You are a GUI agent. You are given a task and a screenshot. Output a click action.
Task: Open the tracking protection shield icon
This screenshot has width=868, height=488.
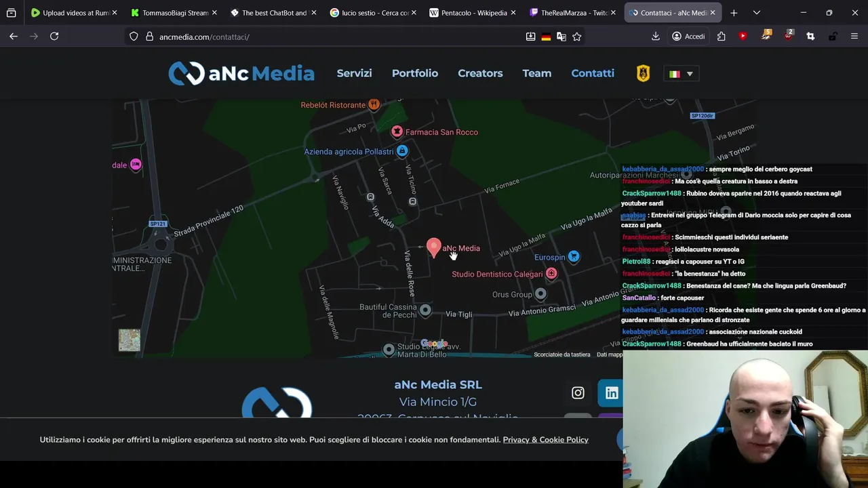pyautogui.click(x=134, y=37)
